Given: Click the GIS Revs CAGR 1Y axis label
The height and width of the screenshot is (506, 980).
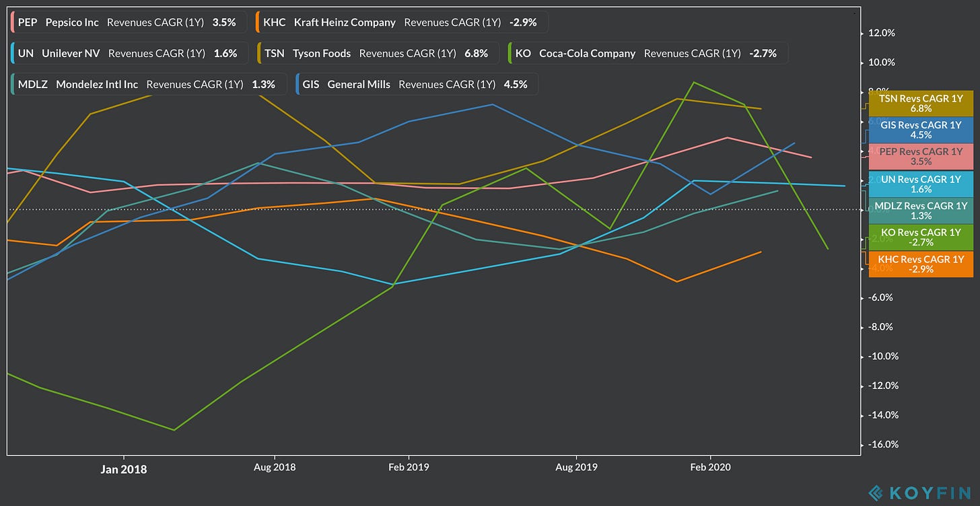Looking at the screenshot, I should 920,130.
